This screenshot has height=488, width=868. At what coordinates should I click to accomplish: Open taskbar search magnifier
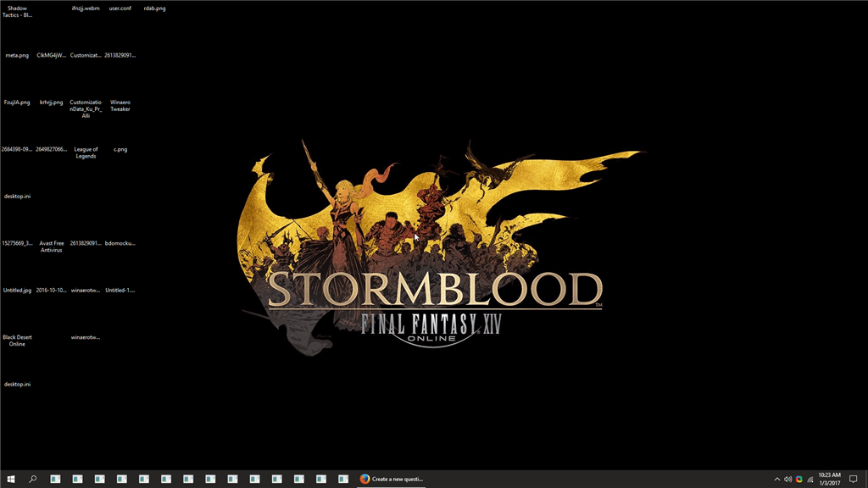click(33, 480)
